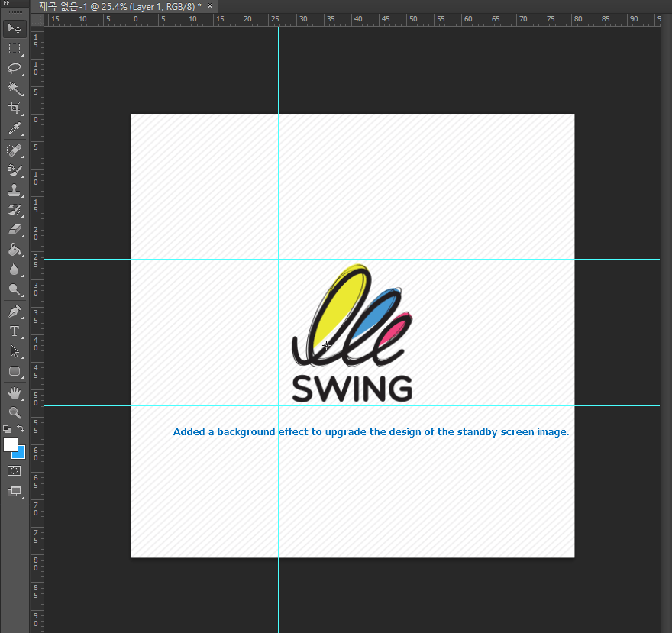The width and height of the screenshot is (672, 633).
Task: Select the Pen tool
Action: click(15, 311)
